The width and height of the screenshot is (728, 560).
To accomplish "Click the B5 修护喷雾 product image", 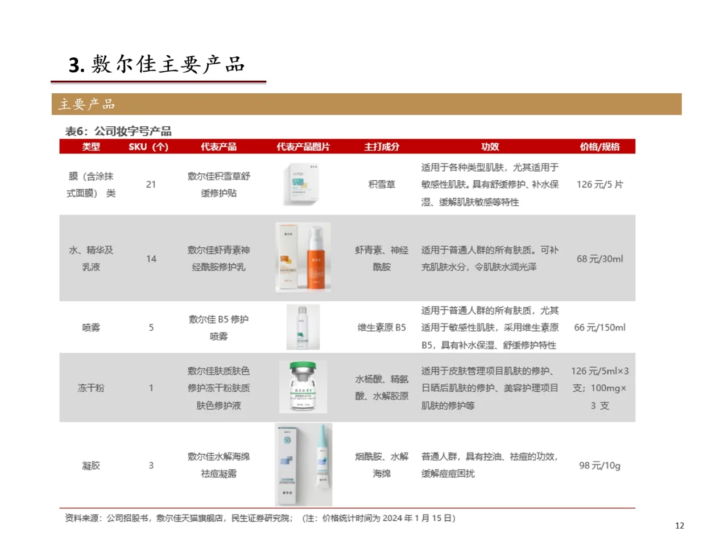I will point(303,327).
